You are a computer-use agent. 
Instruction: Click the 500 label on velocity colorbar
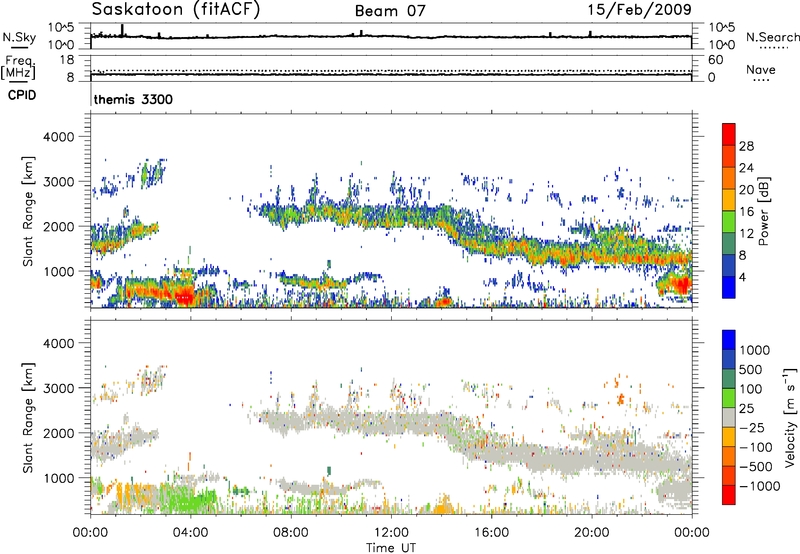coord(752,370)
